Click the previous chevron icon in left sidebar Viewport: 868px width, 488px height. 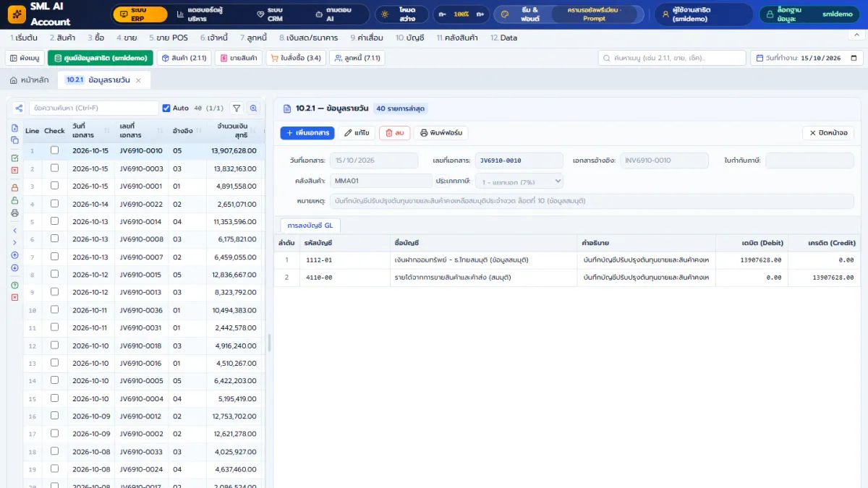pyautogui.click(x=14, y=231)
